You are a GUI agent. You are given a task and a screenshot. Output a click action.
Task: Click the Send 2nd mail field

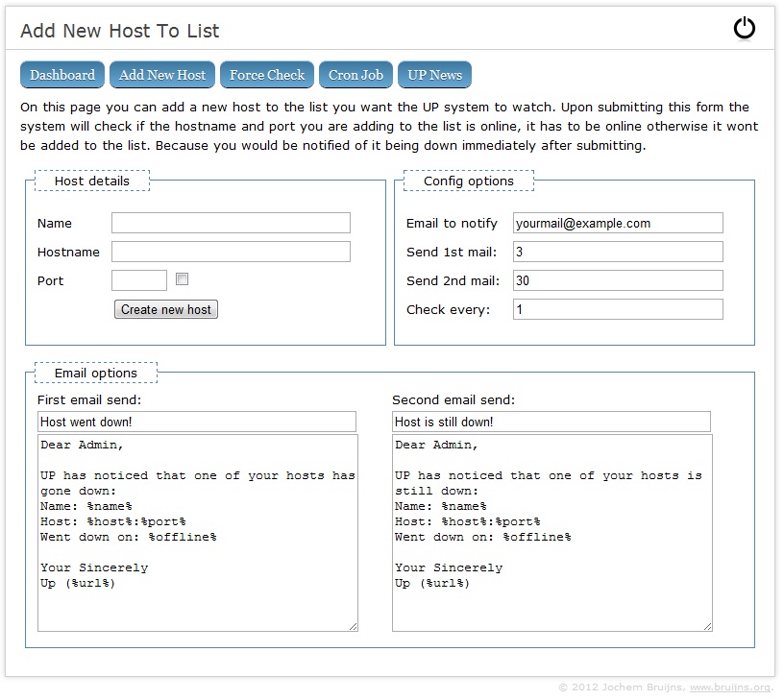pos(618,280)
